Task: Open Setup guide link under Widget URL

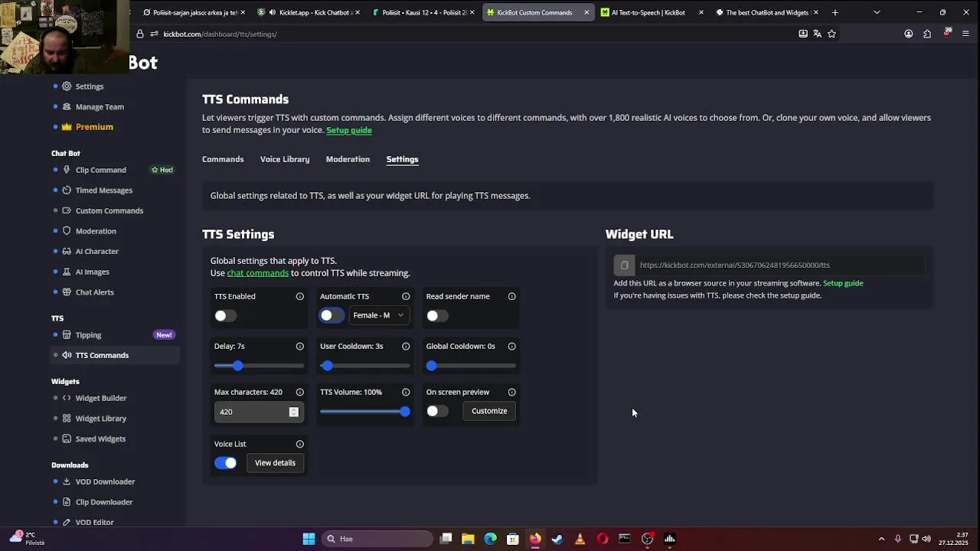Action: point(843,283)
